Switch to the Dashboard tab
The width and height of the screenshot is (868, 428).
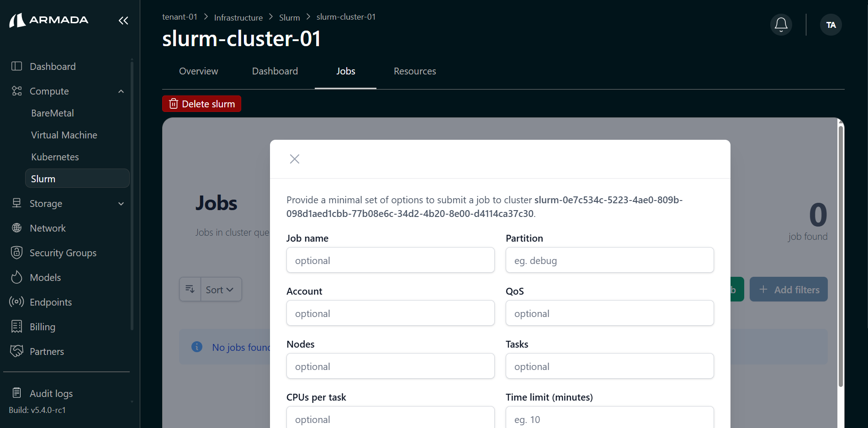coord(275,71)
